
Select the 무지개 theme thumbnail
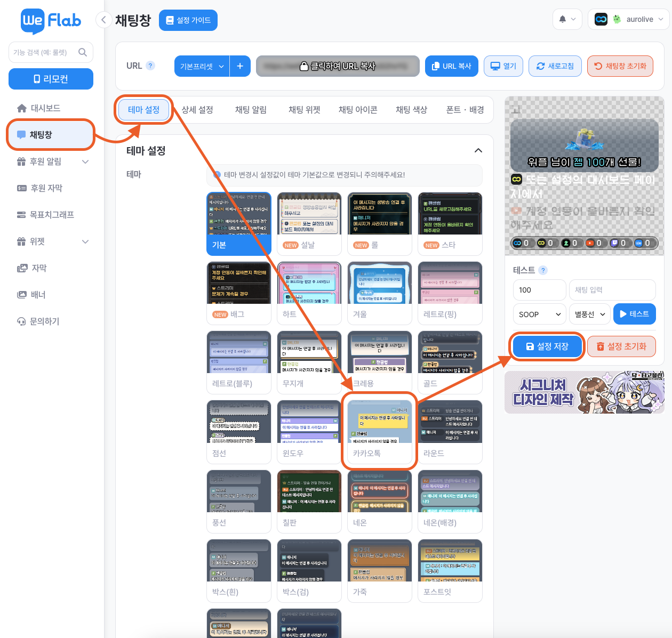(x=309, y=362)
